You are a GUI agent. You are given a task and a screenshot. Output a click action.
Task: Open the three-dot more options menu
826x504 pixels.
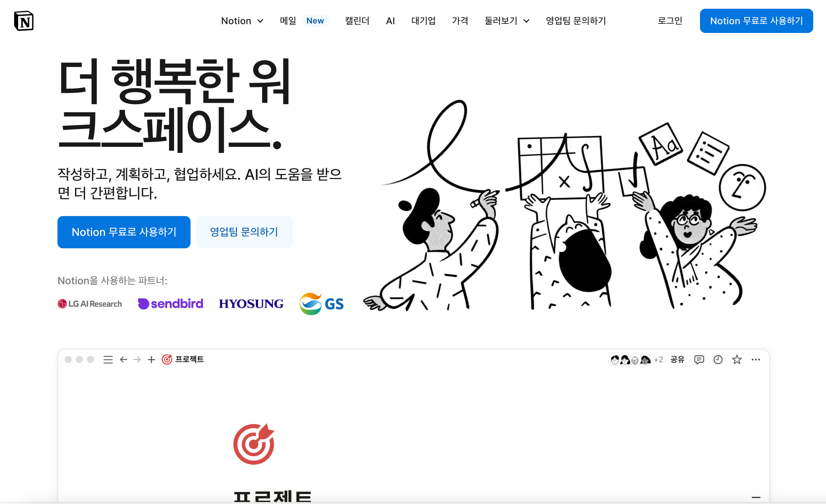pos(756,360)
